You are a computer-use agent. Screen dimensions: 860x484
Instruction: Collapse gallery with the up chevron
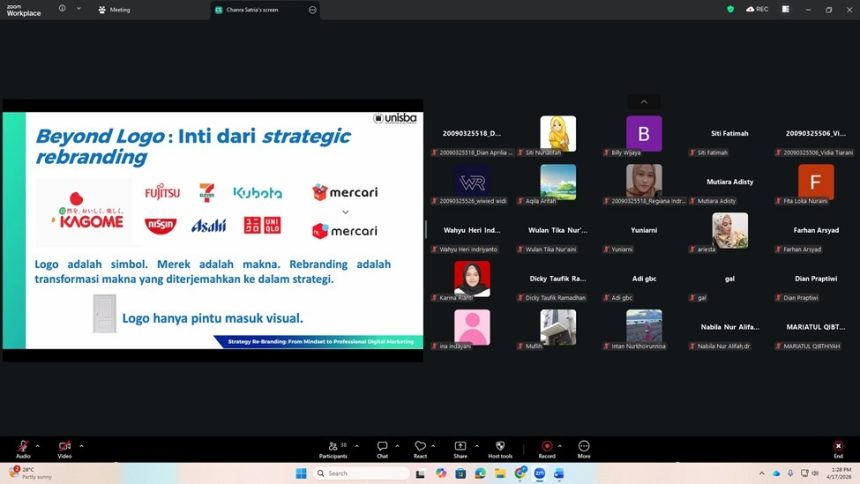coord(644,102)
